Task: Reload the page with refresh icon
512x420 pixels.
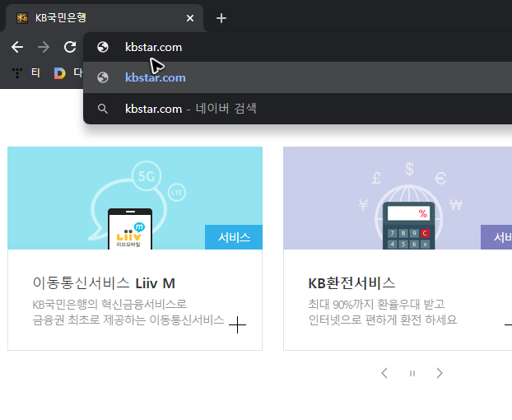Action: click(70, 47)
